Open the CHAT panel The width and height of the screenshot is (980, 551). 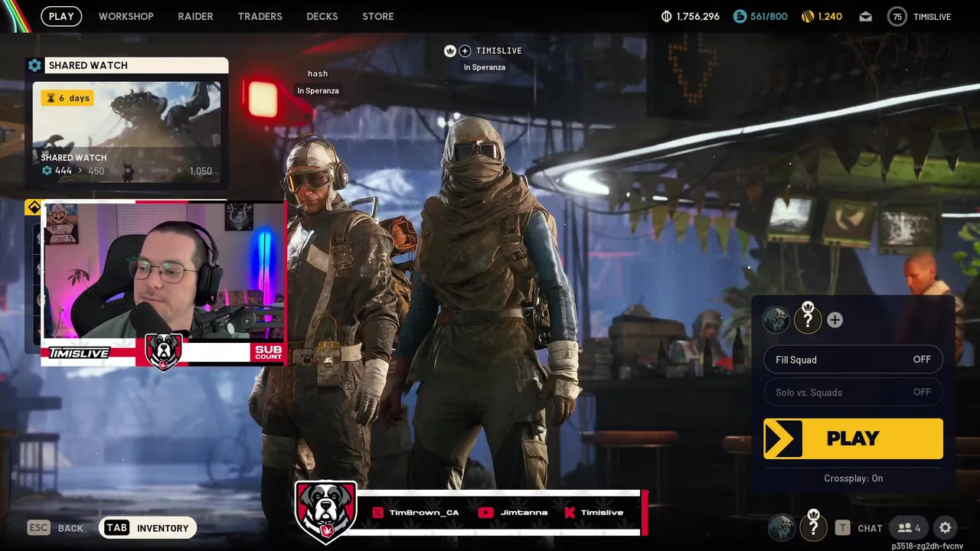[x=870, y=528]
